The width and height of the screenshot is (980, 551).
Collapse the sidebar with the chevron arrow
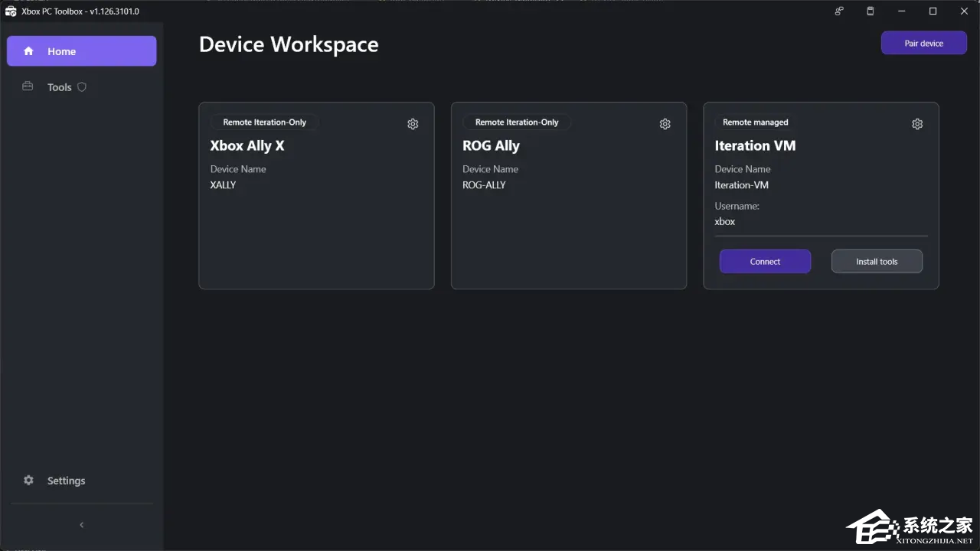tap(82, 525)
